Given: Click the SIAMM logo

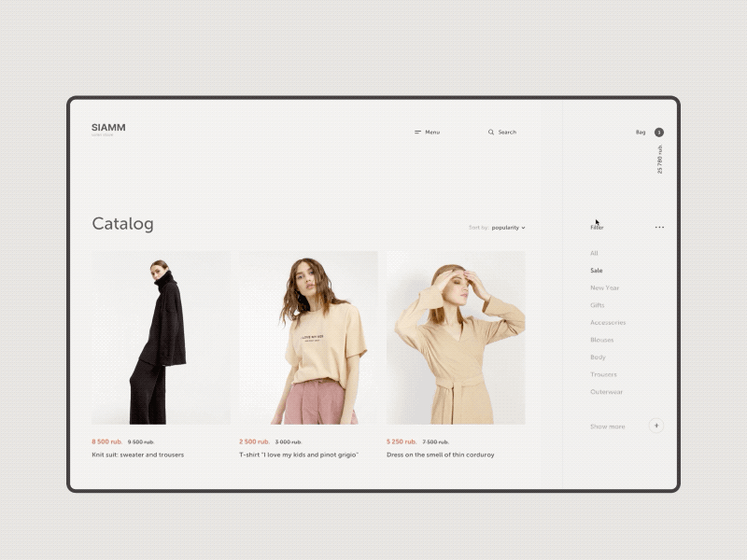Looking at the screenshot, I should (107, 126).
